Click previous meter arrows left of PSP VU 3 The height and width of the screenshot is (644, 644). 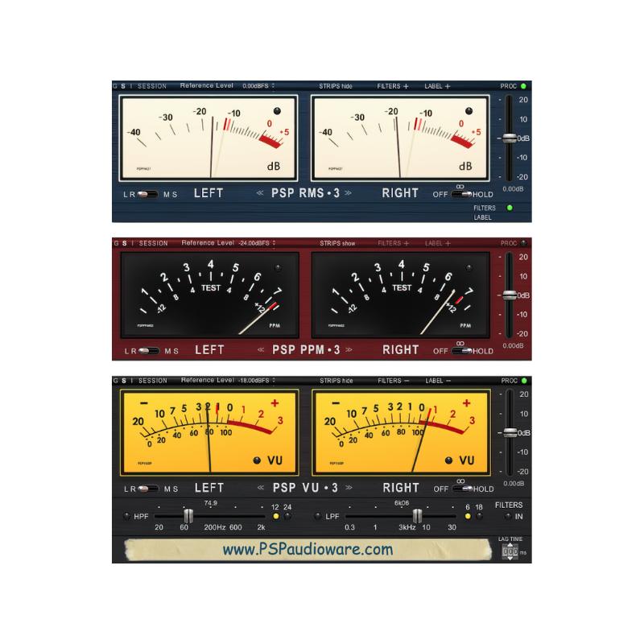(261, 488)
